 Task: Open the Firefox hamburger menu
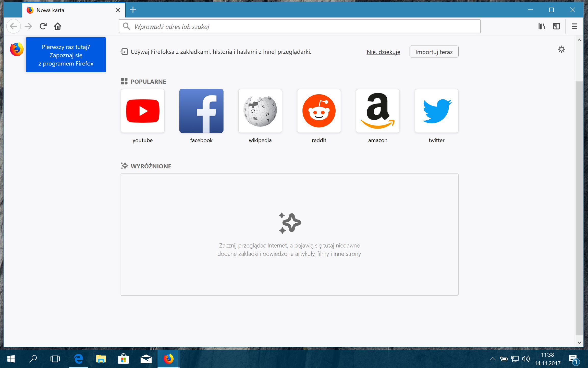pos(574,26)
